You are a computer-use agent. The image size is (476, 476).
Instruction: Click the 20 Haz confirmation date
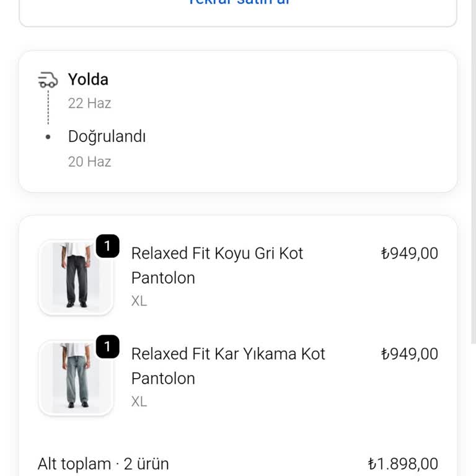coord(89,162)
